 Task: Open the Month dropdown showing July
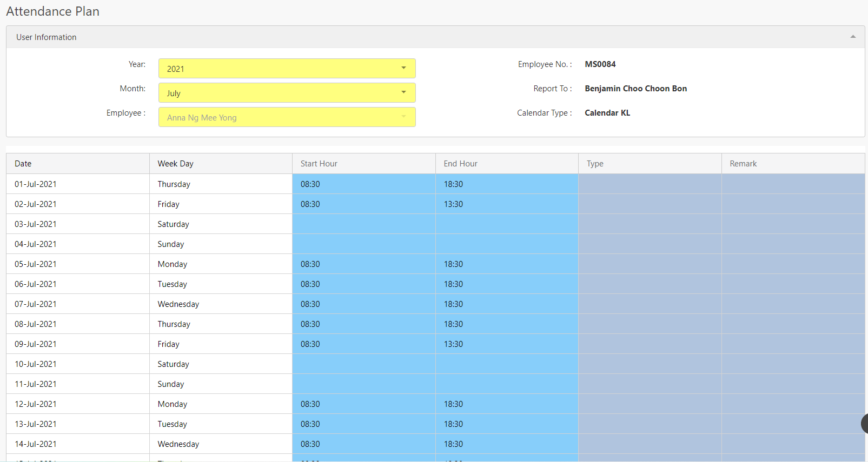click(x=287, y=93)
